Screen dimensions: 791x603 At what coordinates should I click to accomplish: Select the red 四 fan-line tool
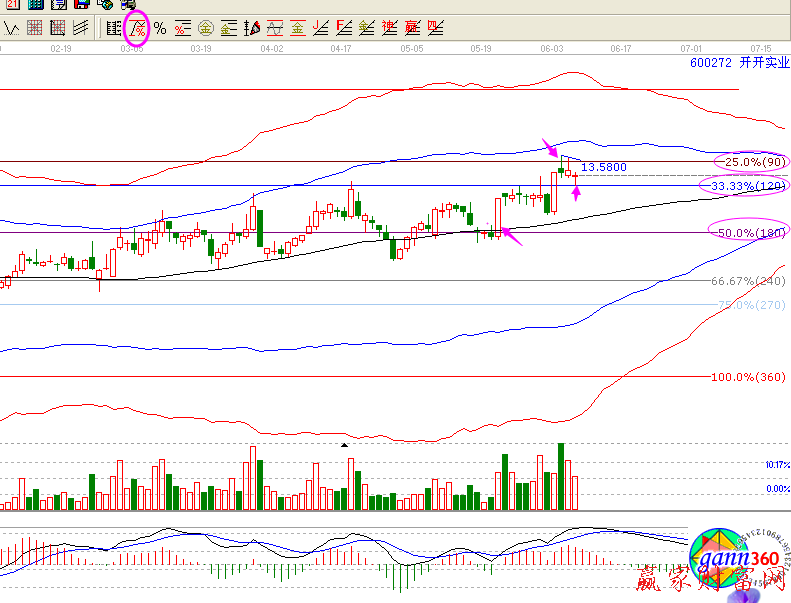(x=435, y=28)
